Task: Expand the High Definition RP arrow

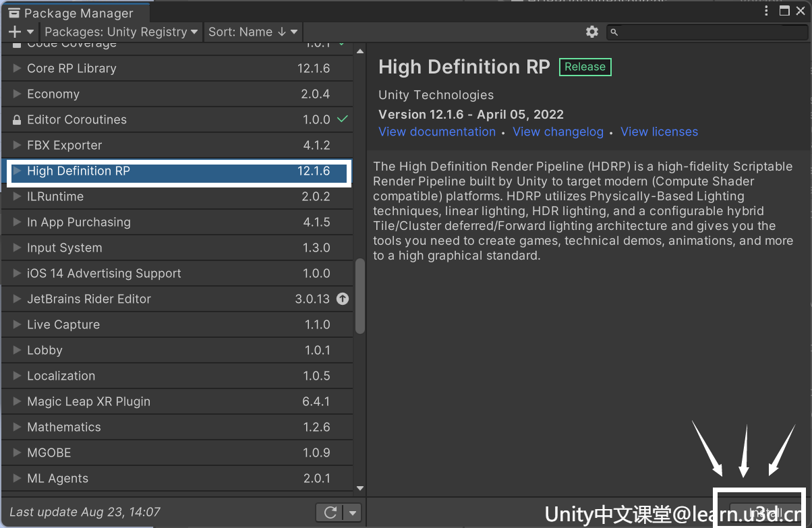Action: tap(17, 171)
